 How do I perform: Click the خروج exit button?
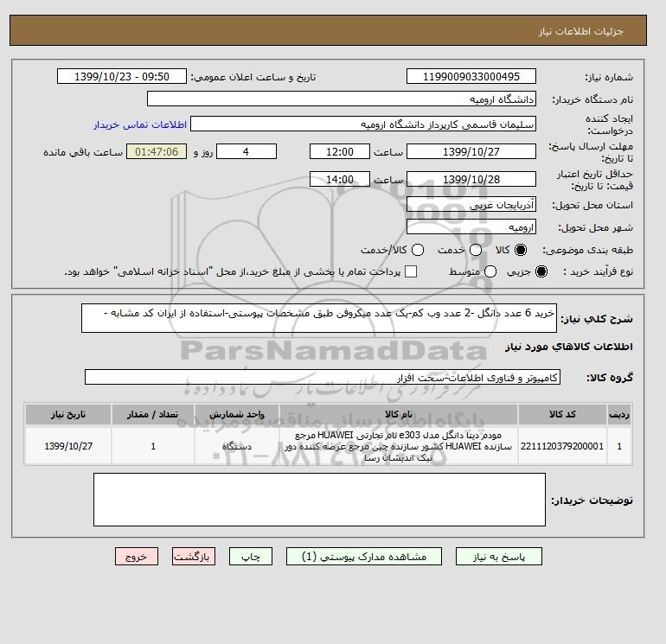click(x=137, y=557)
